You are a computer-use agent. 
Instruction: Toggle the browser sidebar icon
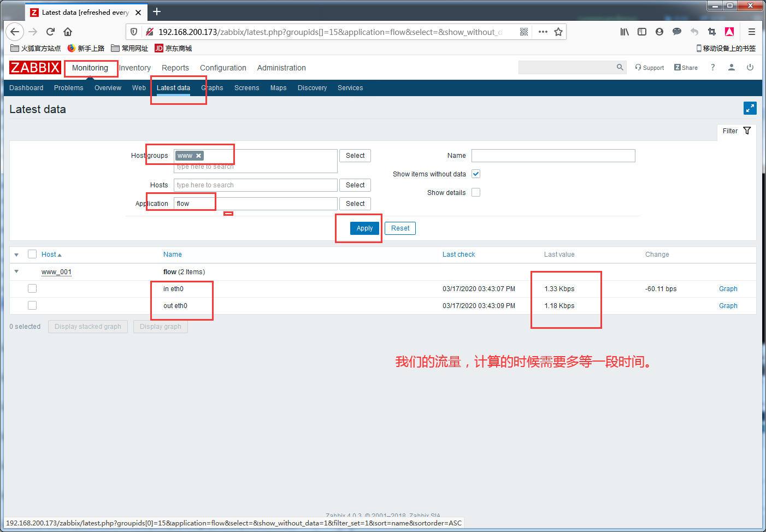(642, 32)
